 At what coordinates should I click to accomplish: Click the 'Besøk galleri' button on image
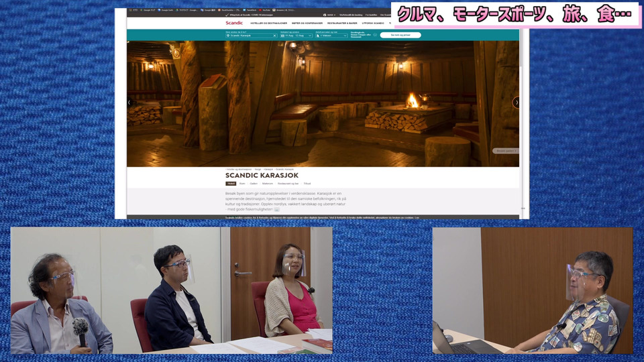[505, 151]
